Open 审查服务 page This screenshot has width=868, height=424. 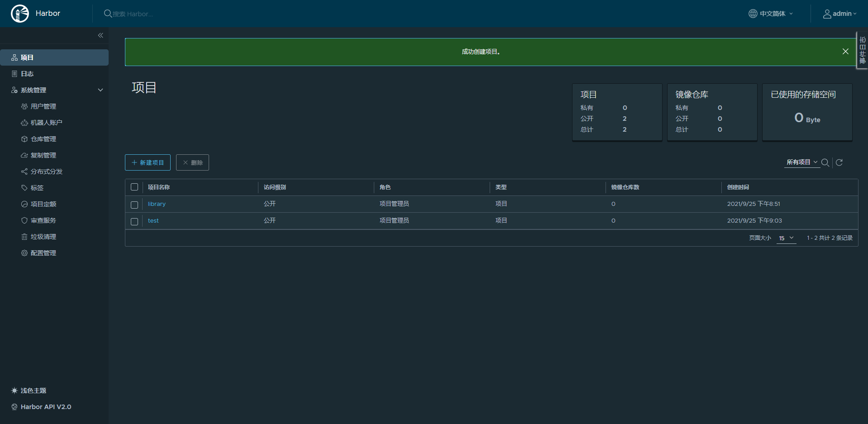[x=43, y=220]
